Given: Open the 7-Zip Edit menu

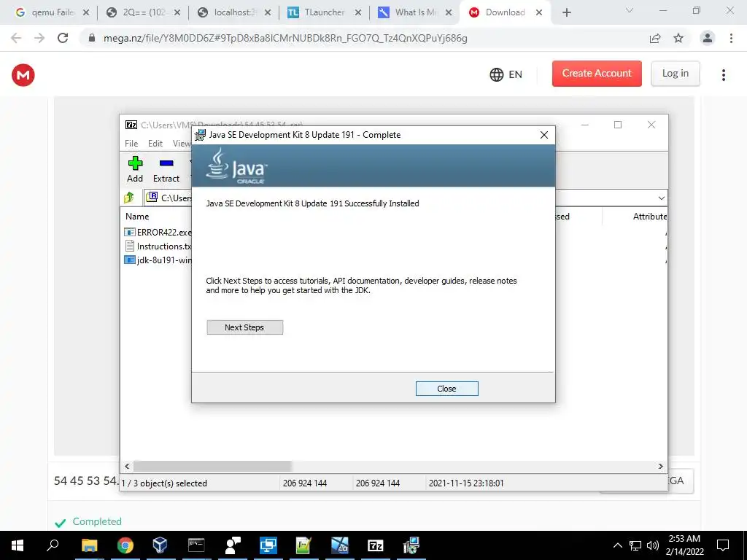Looking at the screenshot, I should click(x=155, y=144).
